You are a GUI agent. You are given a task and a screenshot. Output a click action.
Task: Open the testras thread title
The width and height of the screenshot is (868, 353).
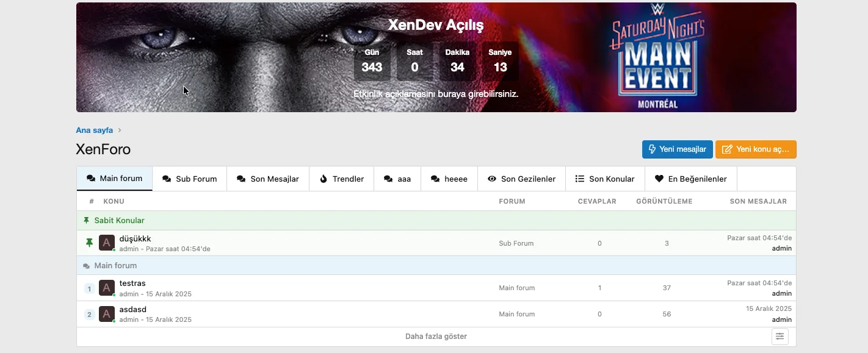pyautogui.click(x=132, y=283)
